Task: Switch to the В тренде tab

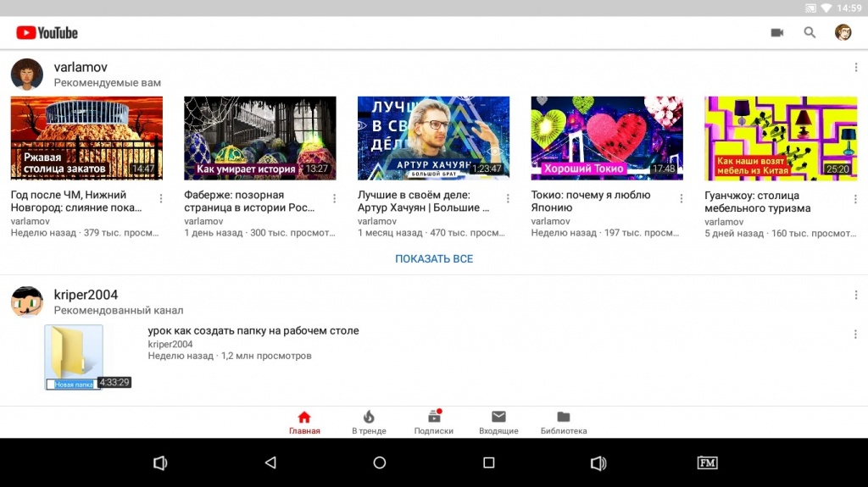Action: tap(369, 422)
